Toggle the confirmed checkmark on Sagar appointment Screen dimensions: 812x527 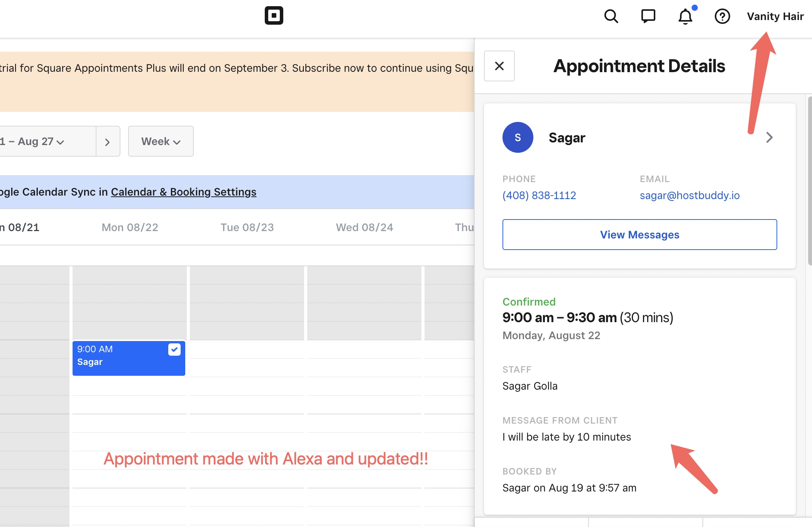(x=174, y=350)
